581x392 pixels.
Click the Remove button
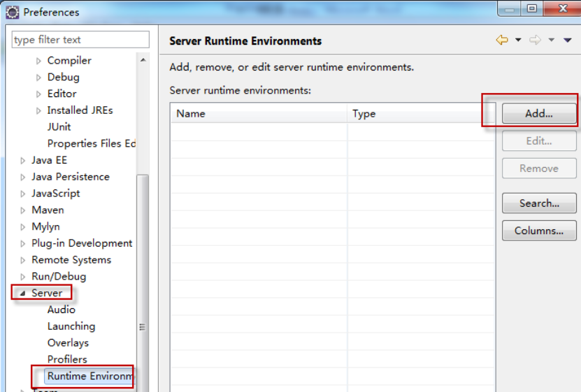[x=539, y=168]
